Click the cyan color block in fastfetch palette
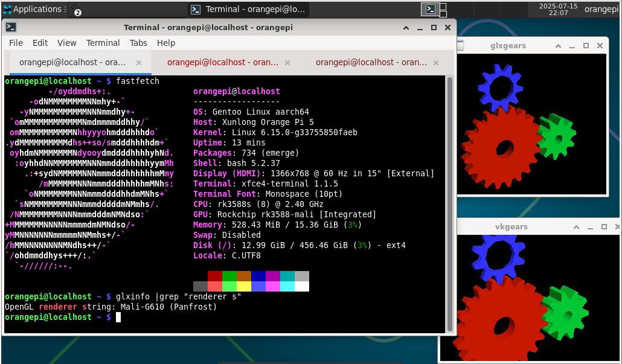 [287, 286]
